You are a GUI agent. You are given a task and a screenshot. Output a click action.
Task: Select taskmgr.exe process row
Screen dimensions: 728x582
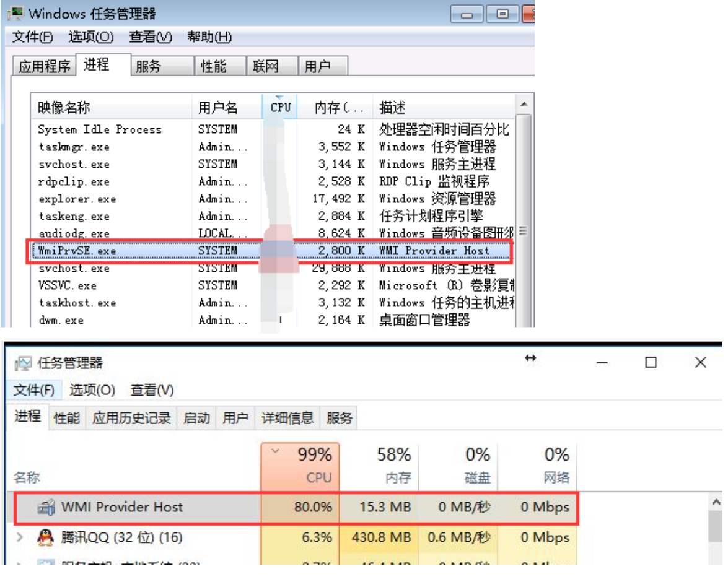click(273, 147)
